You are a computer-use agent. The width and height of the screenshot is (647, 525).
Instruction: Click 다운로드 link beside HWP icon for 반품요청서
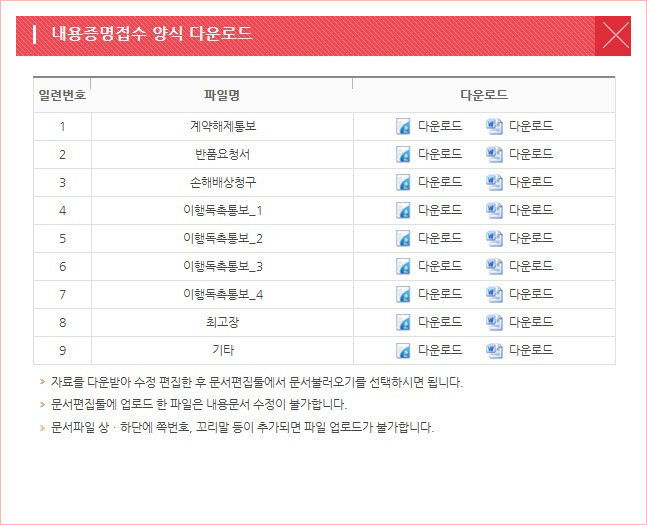point(440,154)
